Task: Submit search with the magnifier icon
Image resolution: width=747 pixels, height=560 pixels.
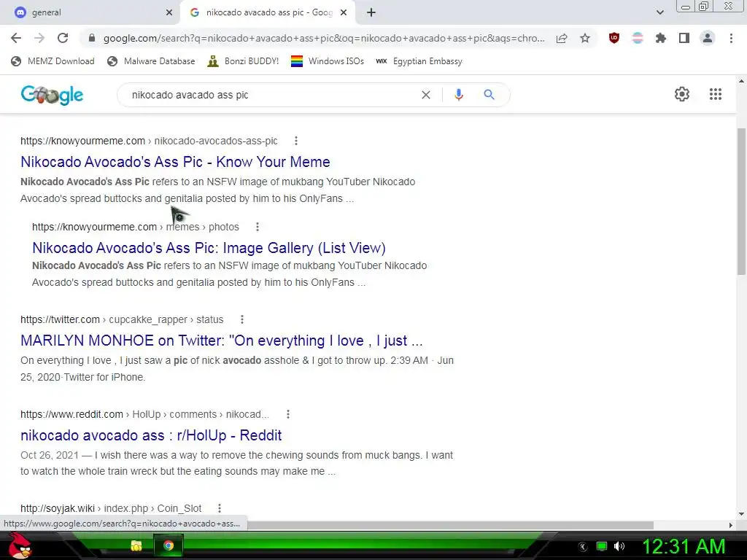Action: pos(489,95)
